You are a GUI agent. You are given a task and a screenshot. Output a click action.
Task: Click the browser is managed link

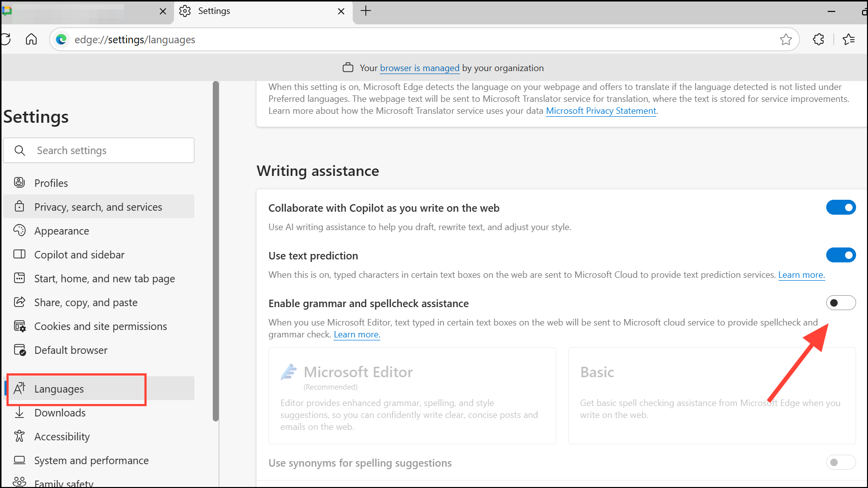click(x=419, y=68)
